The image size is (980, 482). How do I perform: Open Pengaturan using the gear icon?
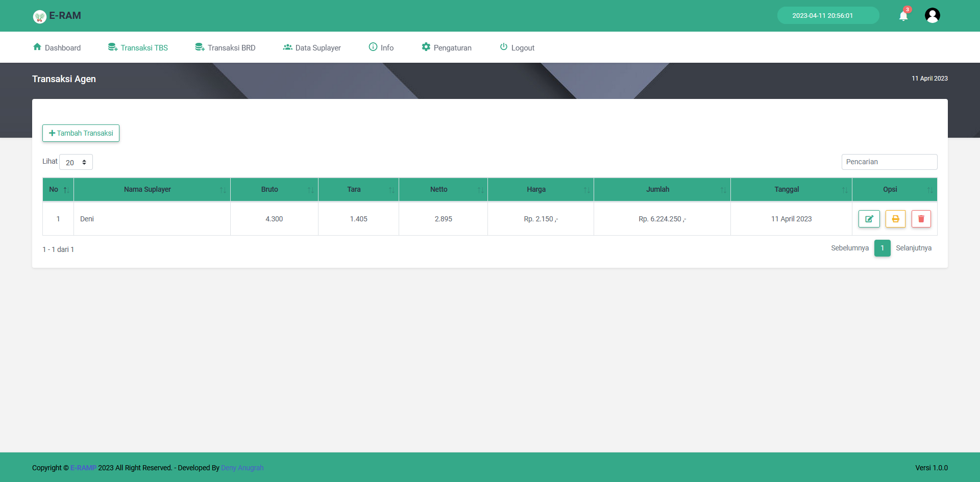(426, 47)
